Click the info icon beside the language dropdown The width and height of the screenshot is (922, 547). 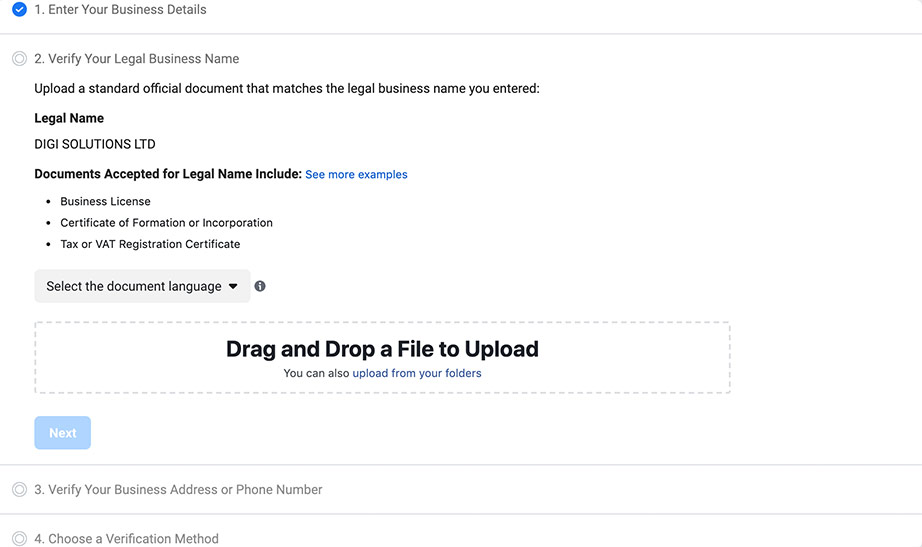(260, 286)
